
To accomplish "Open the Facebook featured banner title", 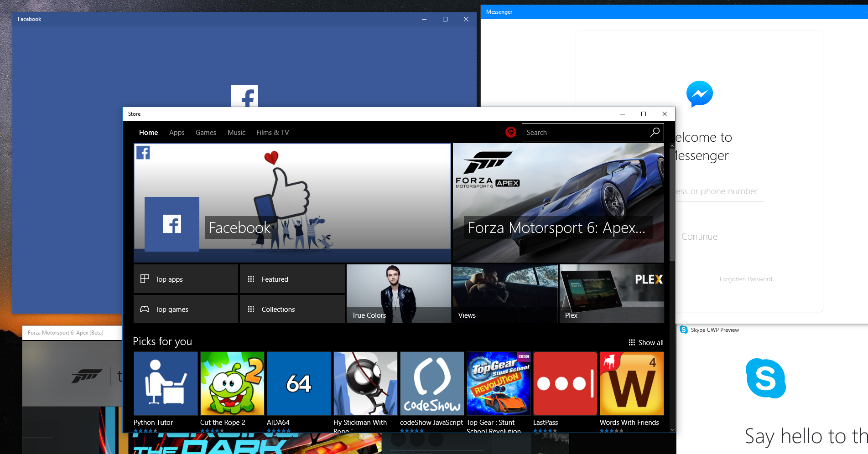I will 239,227.
